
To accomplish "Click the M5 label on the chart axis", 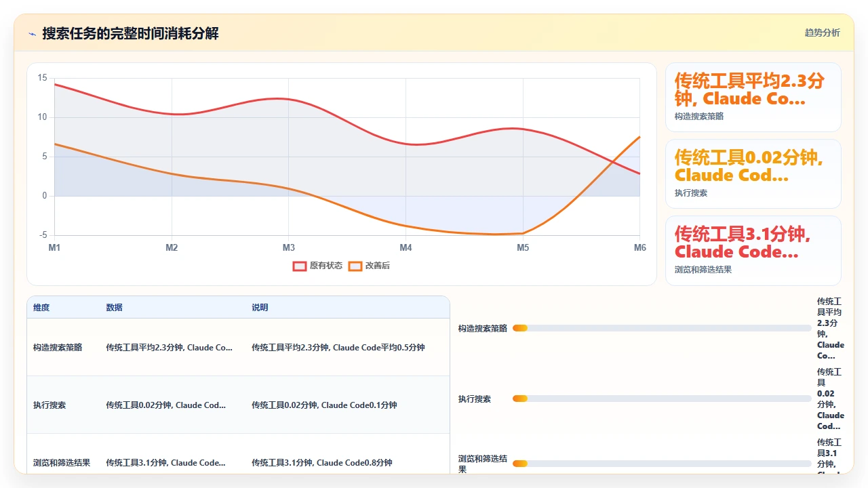I will pyautogui.click(x=523, y=247).
